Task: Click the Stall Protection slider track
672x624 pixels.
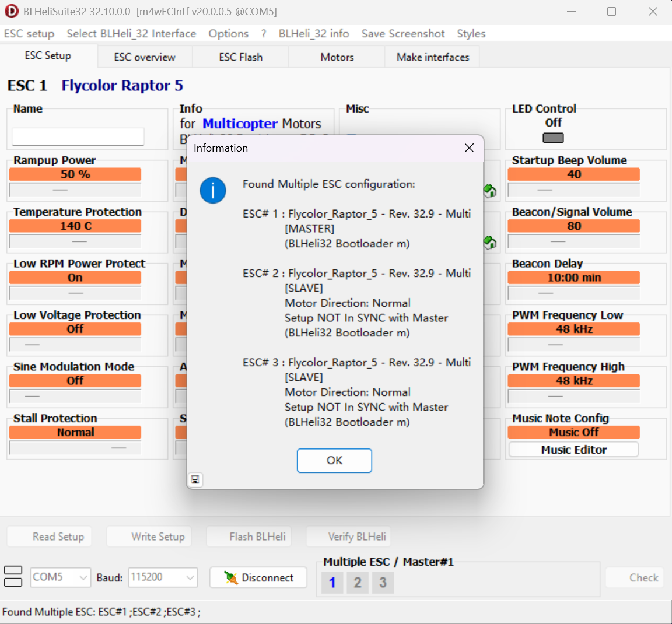Action: tap(75, 448)
